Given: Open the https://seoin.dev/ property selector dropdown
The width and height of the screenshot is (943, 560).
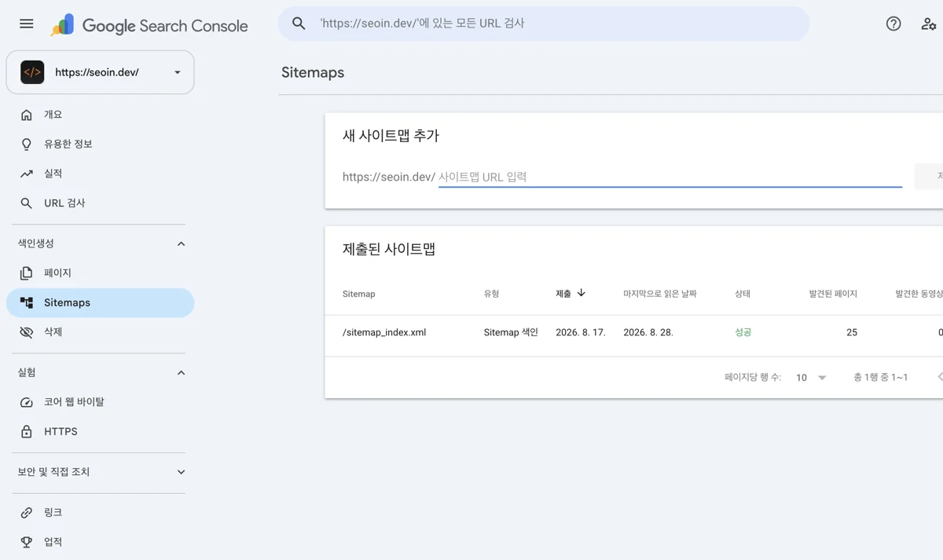Looking at the screenshot, I should [x=100, y=72].
